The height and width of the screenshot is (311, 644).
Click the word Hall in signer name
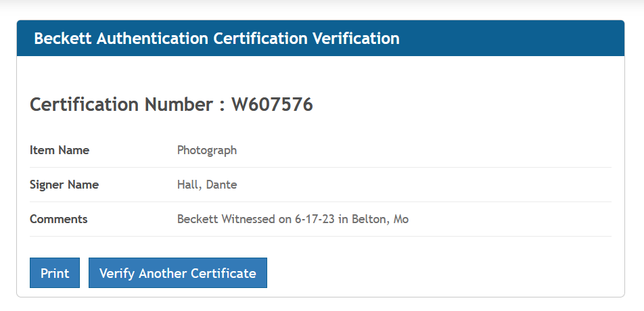(189, 185)
